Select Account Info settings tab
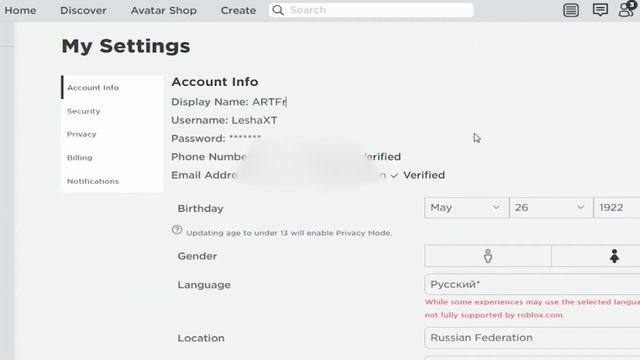Viewport: 640px width, 360px height. point(112,87)
